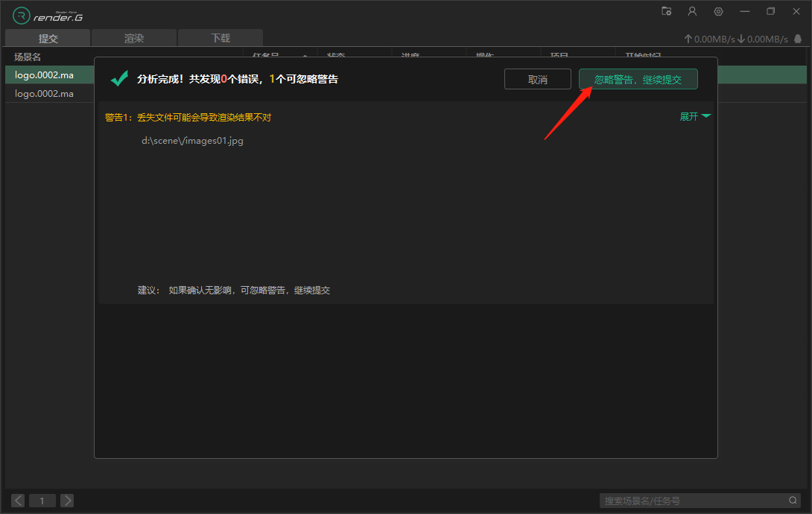Expand warning details with 展开
The image size is (812, 514).
[695, 116]
